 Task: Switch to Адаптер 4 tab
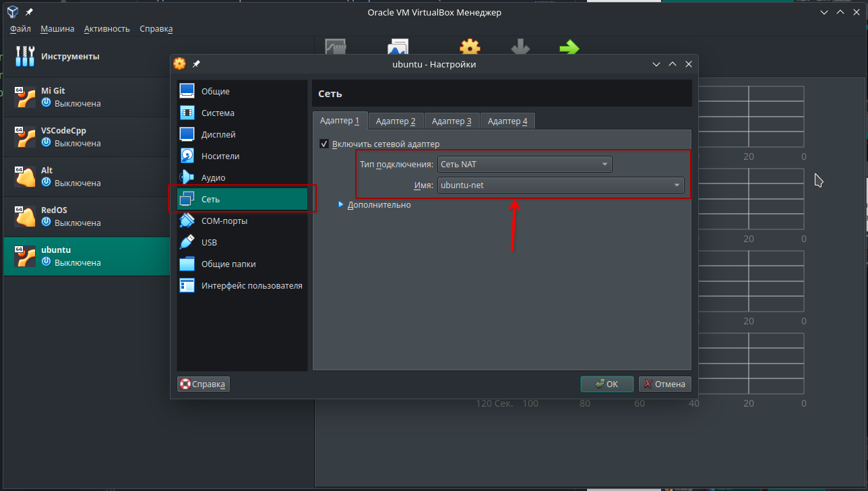(x=508, y=121)
